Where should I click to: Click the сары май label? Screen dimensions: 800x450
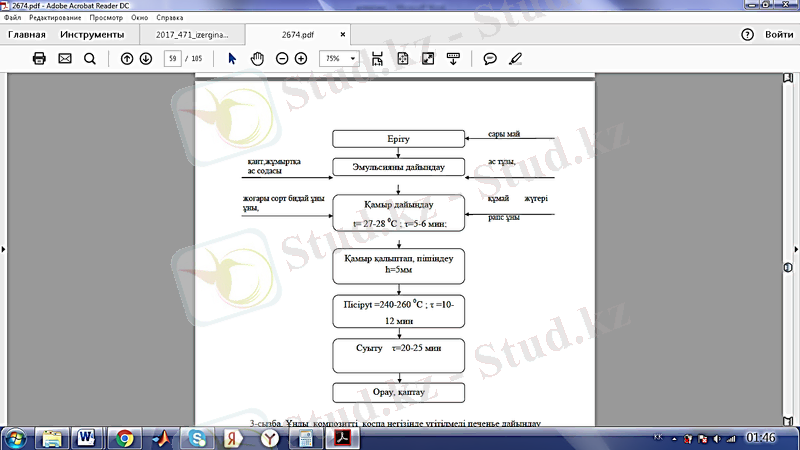[504, 134]
